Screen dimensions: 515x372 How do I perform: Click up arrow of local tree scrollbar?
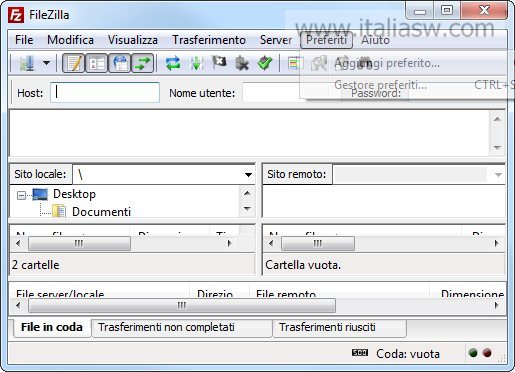coord(247,193)
